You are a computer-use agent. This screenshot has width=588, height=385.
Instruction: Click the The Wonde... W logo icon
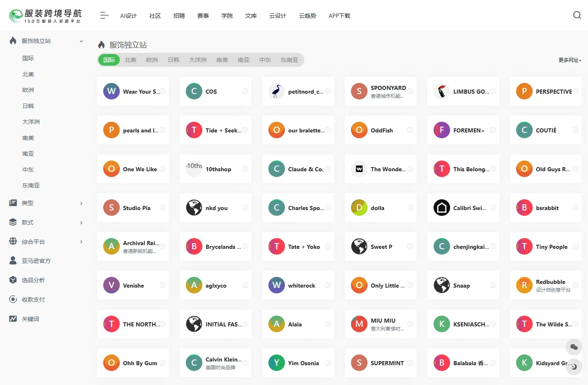pos(359,169)
